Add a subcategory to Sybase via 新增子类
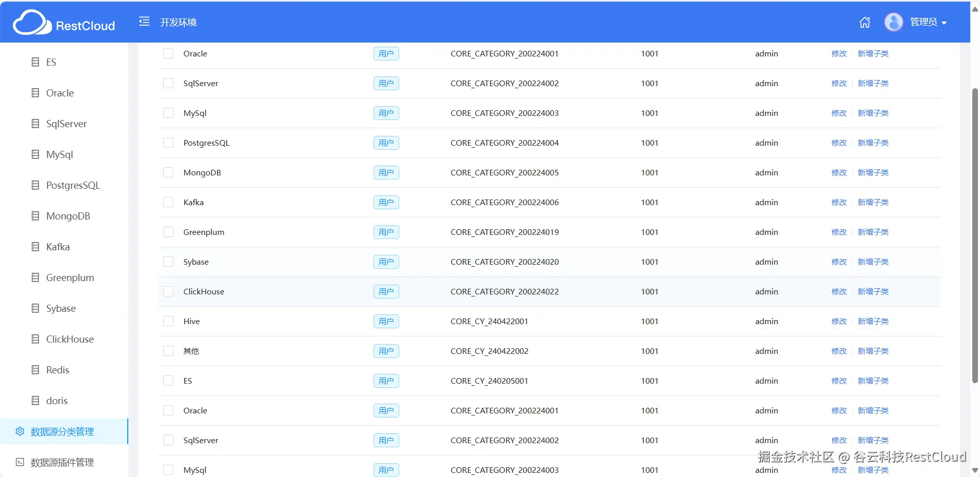 [873, 262]
